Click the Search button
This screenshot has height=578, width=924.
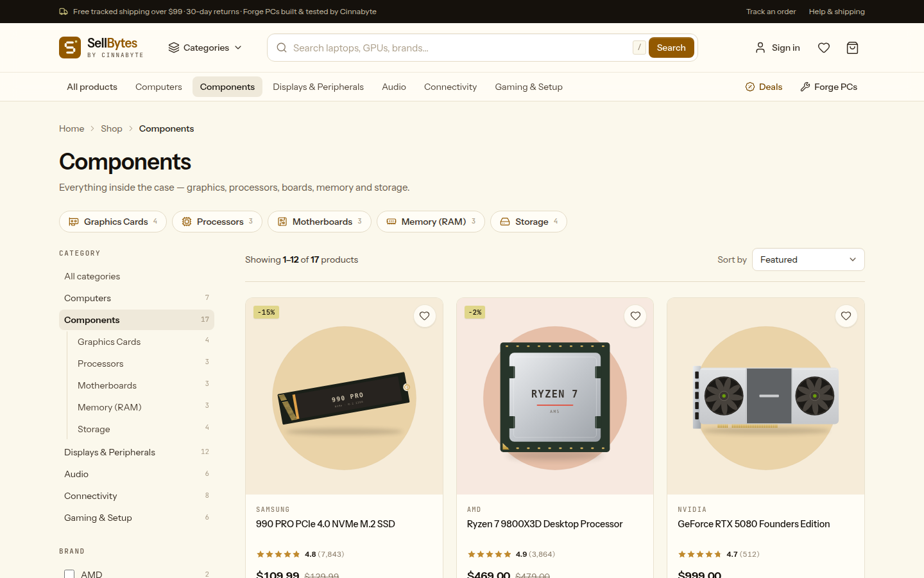pyautogui.click(x=671, y=48)
